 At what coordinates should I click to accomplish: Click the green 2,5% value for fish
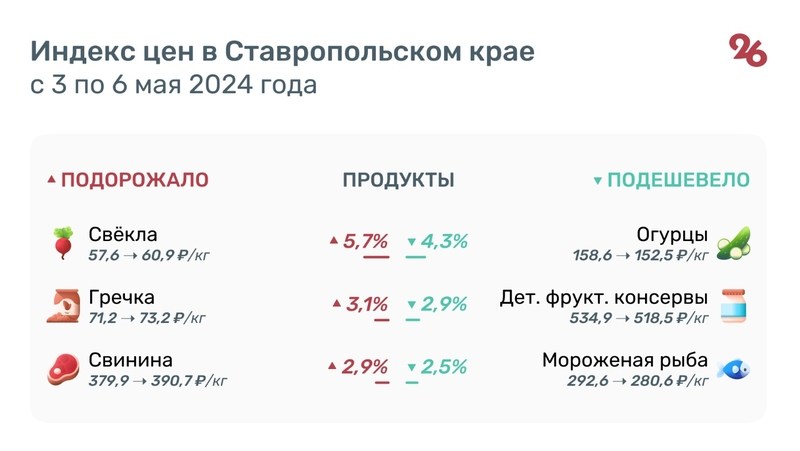pos(444,367)
